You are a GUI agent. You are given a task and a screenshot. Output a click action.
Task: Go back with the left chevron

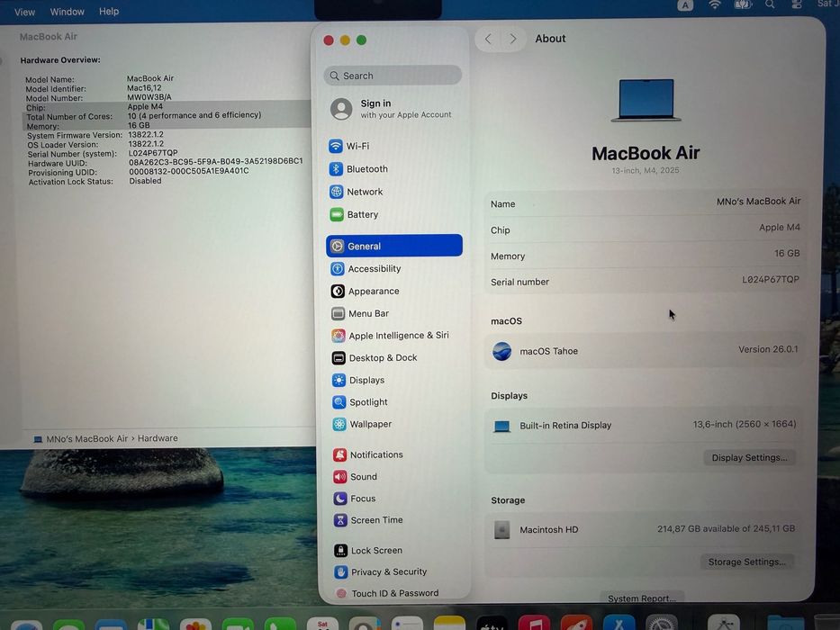488,39
